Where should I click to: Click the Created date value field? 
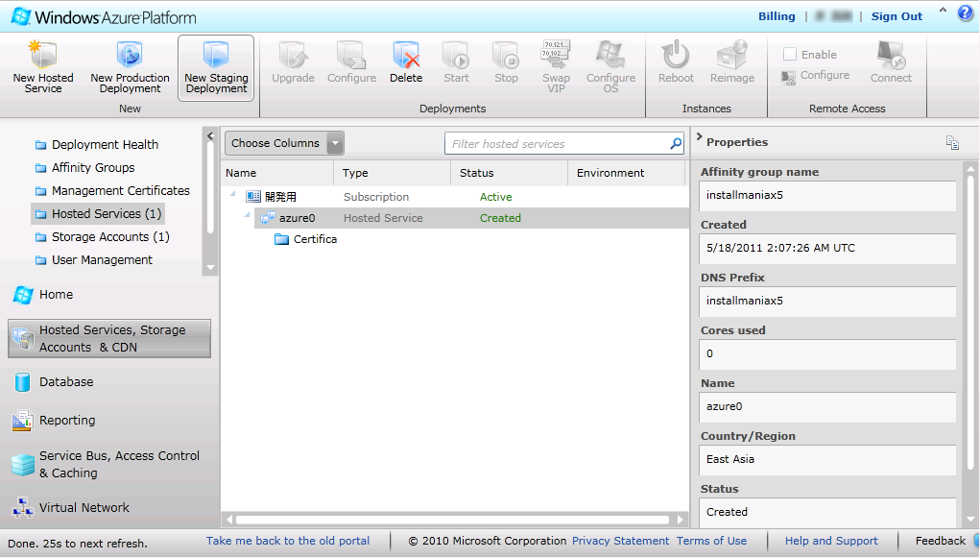pyautogui.click(x=827, y=249)
